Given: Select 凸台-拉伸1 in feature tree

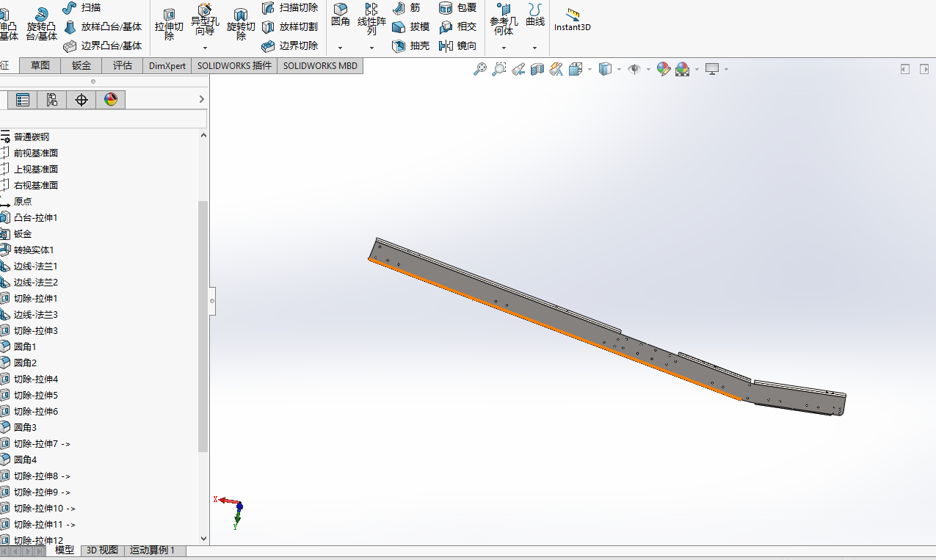Looking at the screenshot, I should click(35, 217).
